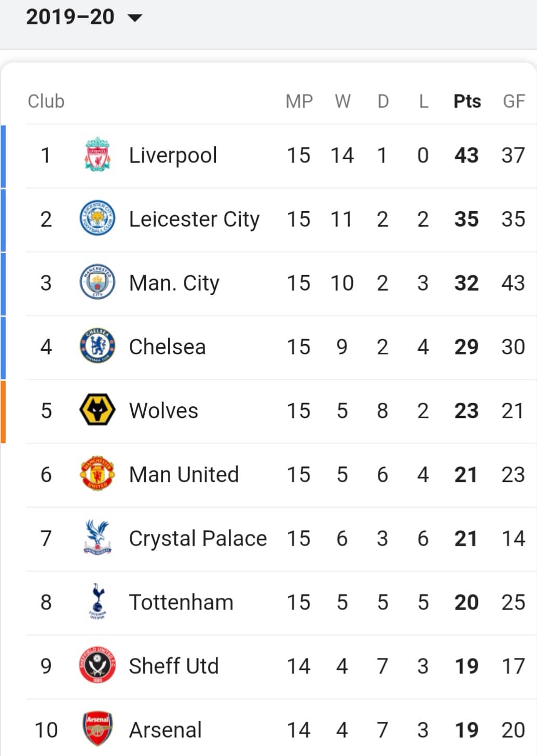Open the 2019–20 season dropdown
537x756 pixels.
(x=84, y=17)
